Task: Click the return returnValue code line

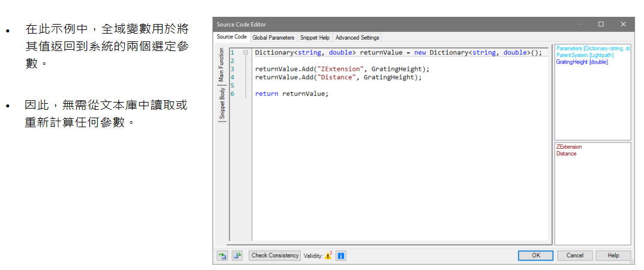Action: [x=292, y=94]
